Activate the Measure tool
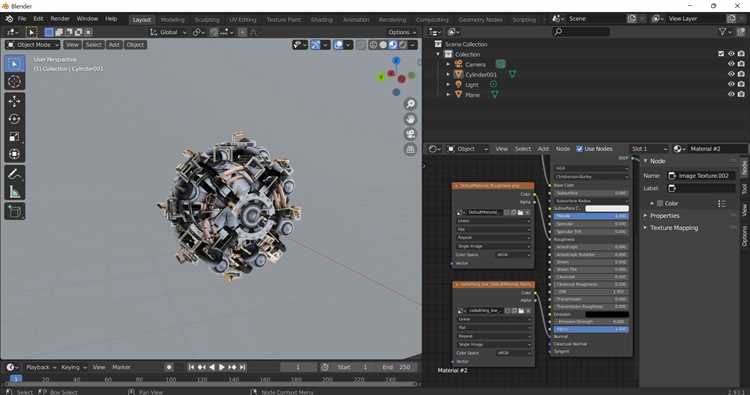Screen dimensions: 750x395 point(14,192)
